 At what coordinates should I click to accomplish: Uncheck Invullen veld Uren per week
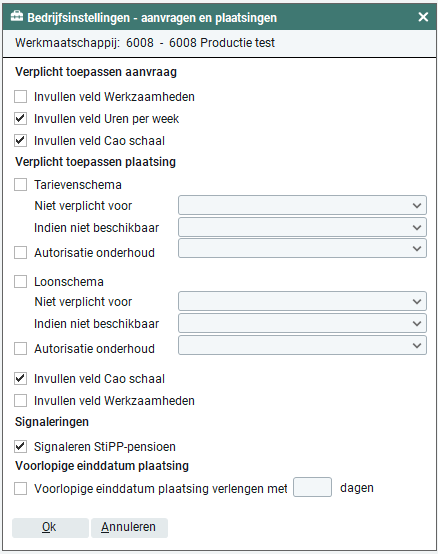pyautogui.click(x=20, y=119)
